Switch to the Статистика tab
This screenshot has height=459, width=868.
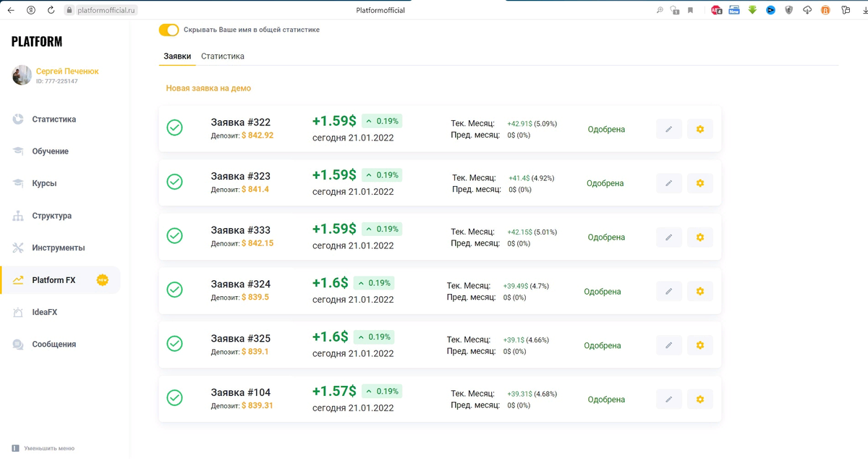[223, 56]
